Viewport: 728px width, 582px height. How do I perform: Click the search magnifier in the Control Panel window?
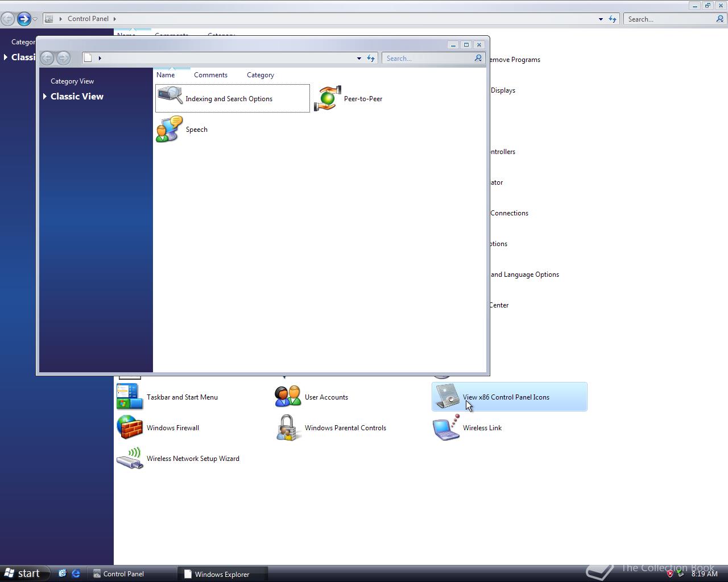click(x=720, y=19)
